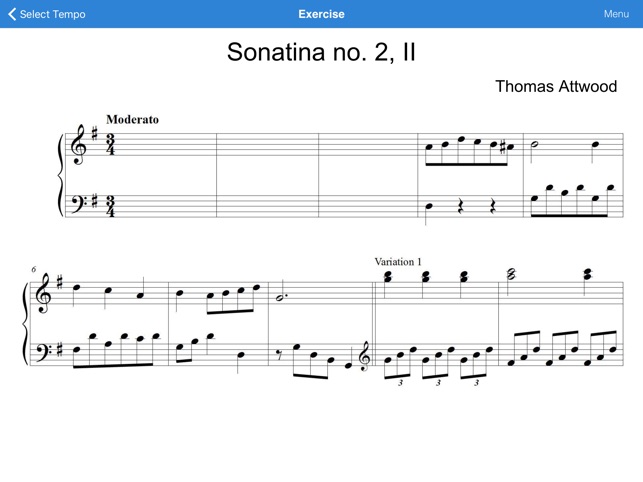
Task: Tap the back chevron arrow icon
Action: (12, 14)
